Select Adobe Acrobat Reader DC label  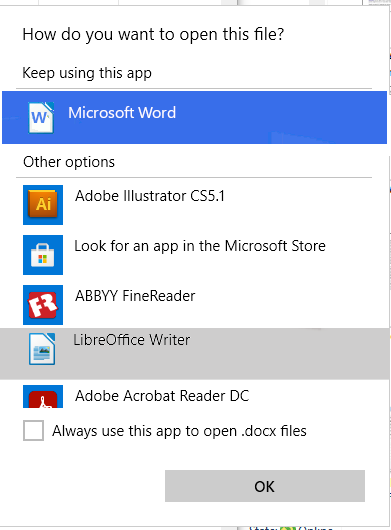pyautogui.click(x=162, y=396)
